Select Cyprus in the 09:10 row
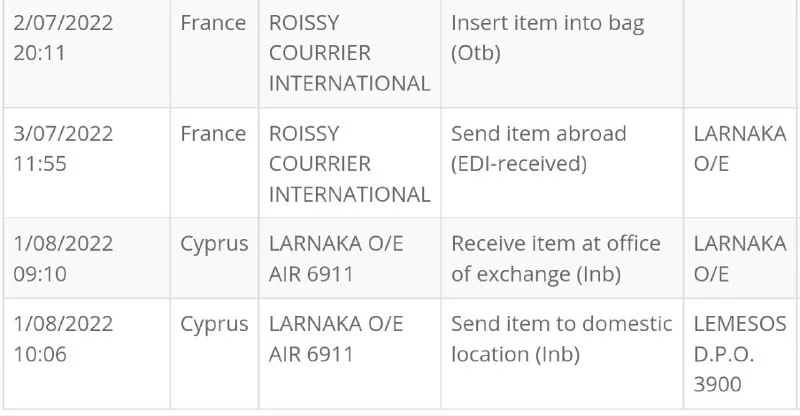Image resolution: width=800 pixels, height=416 pixels. [x=214, y=244]
